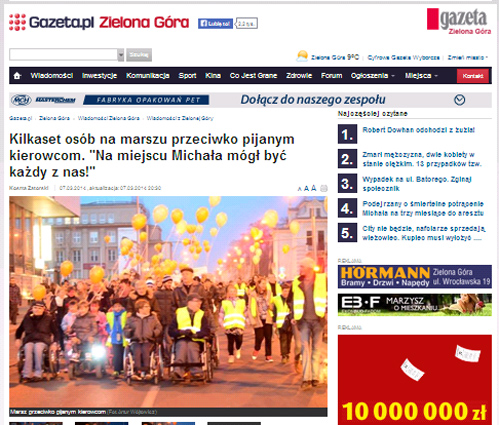Open the gazeta Zielona Góra logo
The height and width of the screenshot is (425, 499).
(459, 21)
